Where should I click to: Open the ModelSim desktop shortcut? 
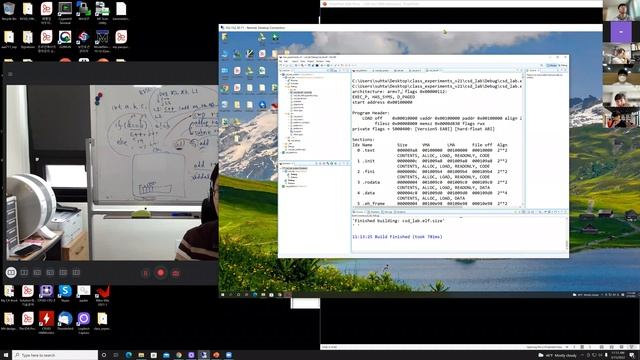pos(102,42)
